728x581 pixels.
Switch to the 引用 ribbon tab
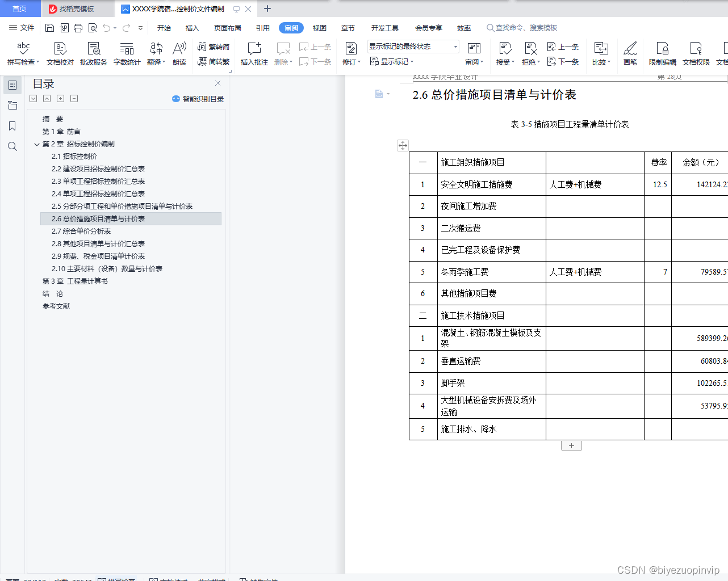point(263,28)
